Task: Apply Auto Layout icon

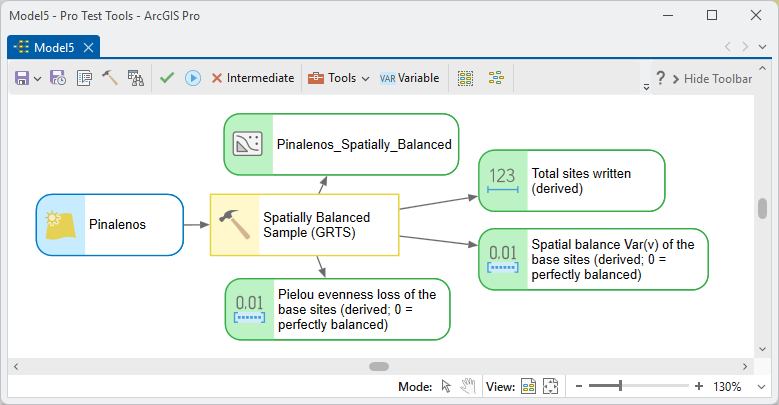Action: click(x=496, y=78)
